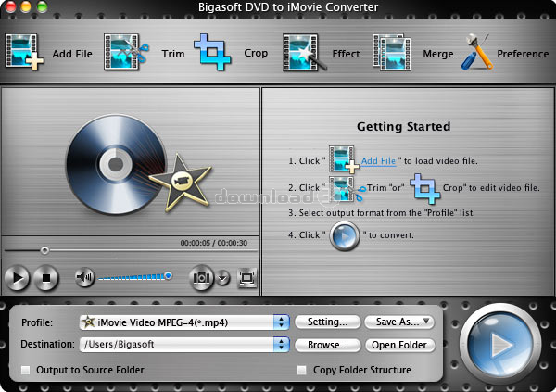Click the Trim toolbar label
556x392 pixels.
(x=173, y=54)
